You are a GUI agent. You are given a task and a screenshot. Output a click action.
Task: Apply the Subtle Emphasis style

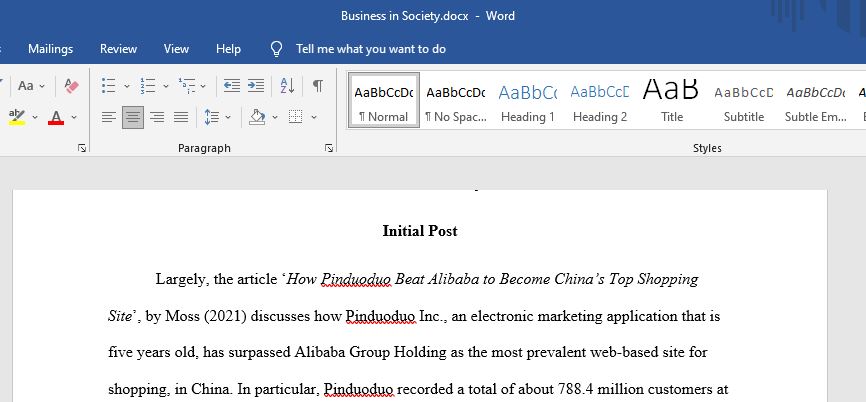pyautogui.click(x=815, y=100)
